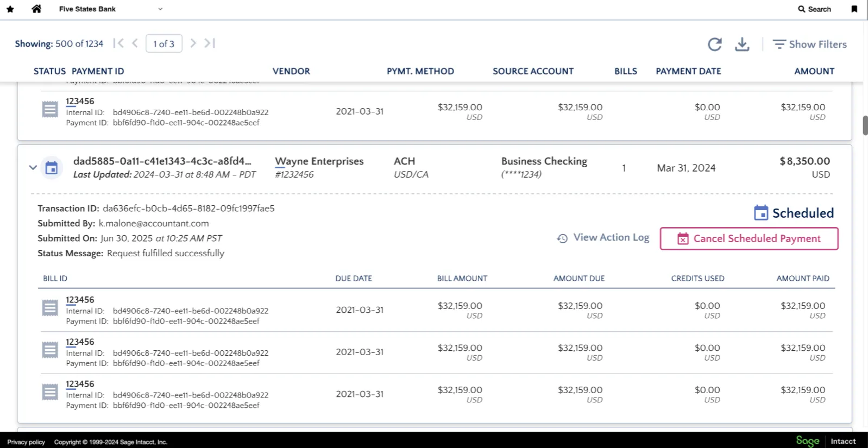Click the favorites star icon
The height and width of the screenshot is (448, 868).
(10, 9)
